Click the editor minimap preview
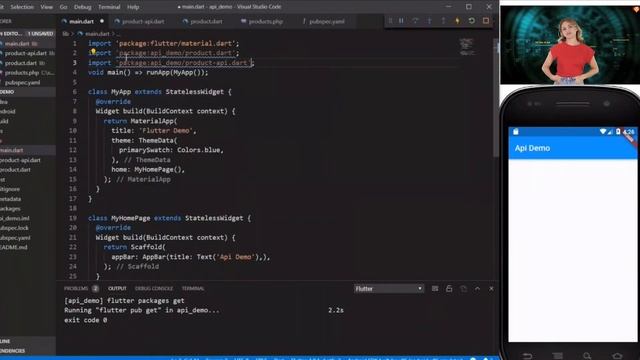Image resolution: width=640 pixels, height=360 pixels. [467, 47]
